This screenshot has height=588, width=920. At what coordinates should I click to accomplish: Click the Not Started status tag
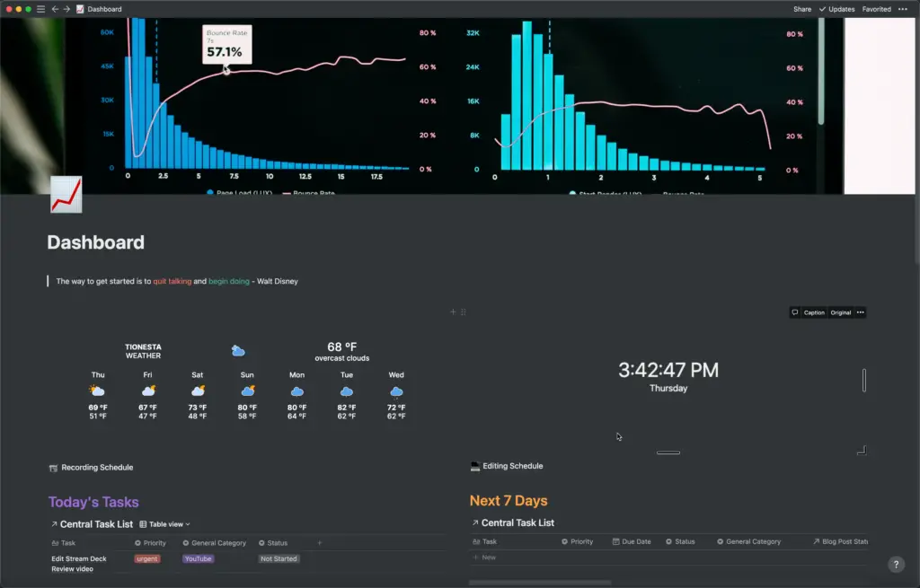279,558
